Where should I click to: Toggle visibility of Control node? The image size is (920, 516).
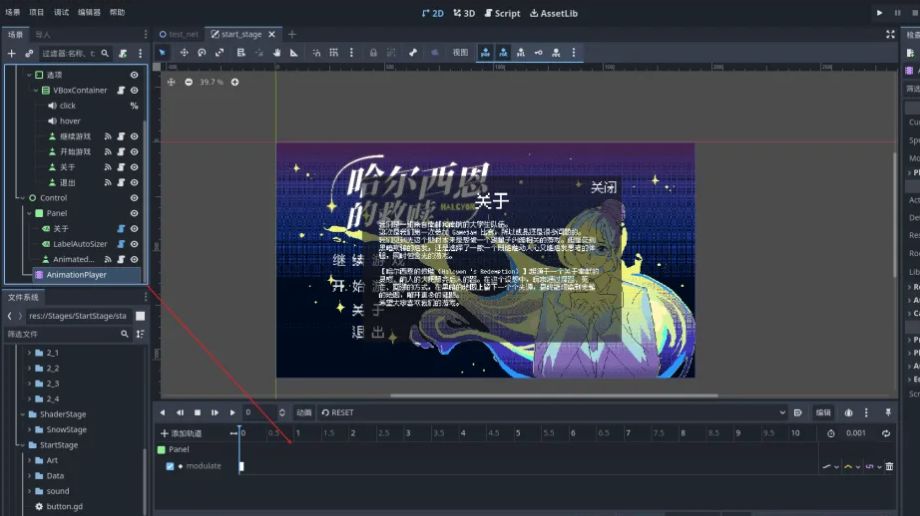134,198
